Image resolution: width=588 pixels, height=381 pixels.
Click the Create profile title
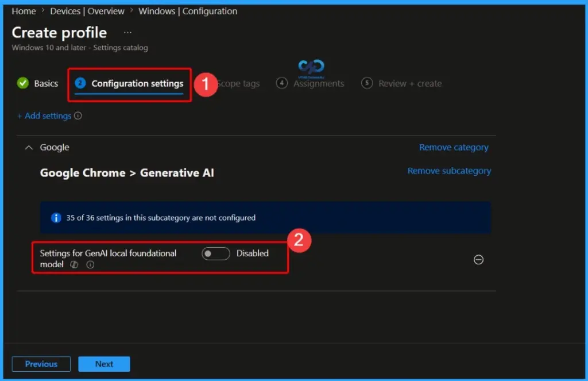(59, 33)
